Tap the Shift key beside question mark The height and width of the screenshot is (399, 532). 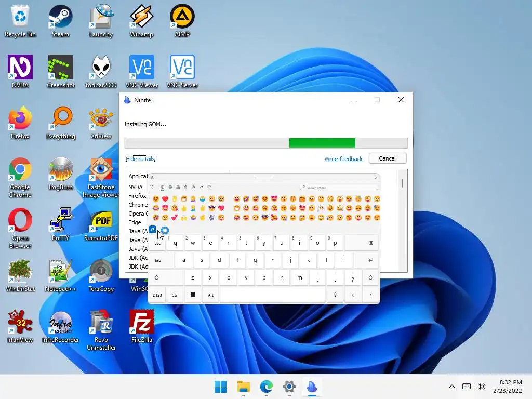pos(370,277)
